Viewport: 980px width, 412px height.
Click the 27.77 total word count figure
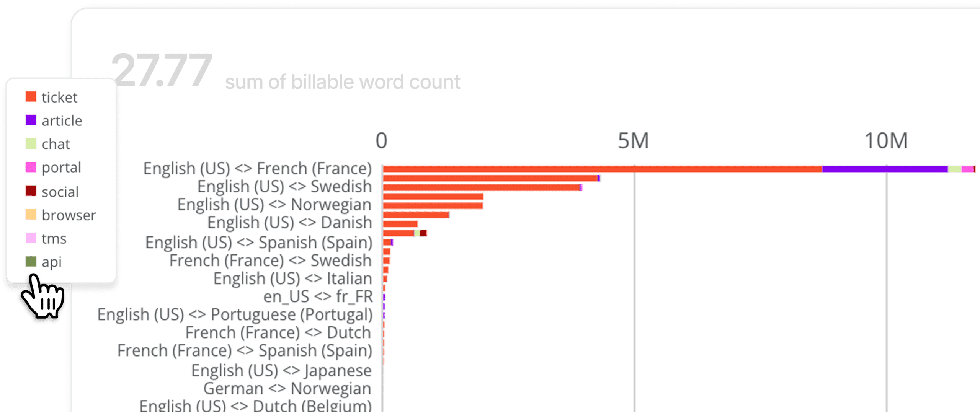point(162,71)
